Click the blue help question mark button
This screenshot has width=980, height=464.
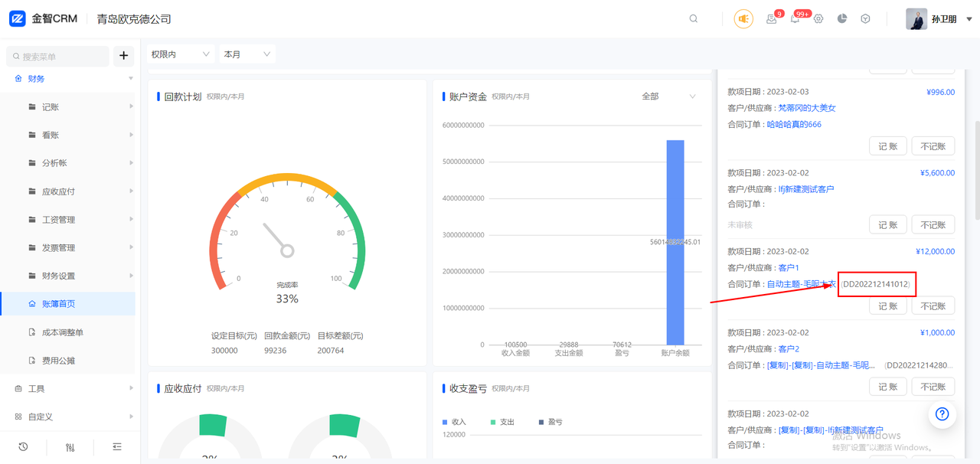tap(942, 414)
